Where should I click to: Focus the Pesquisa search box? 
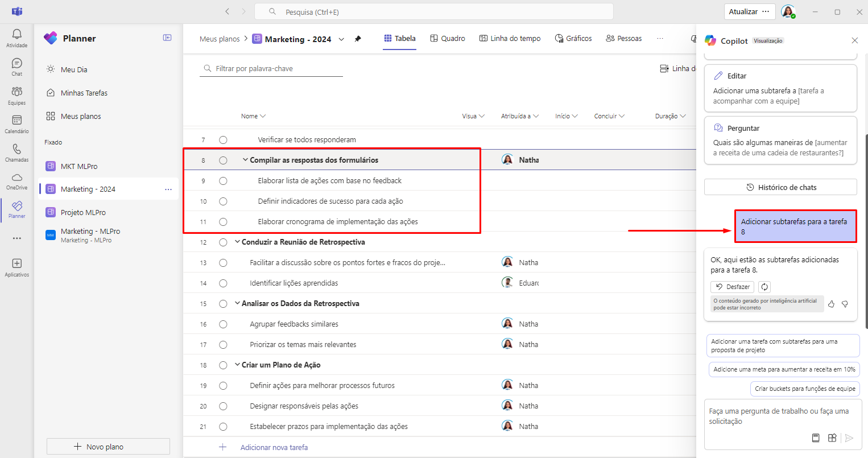pos(434,11)
